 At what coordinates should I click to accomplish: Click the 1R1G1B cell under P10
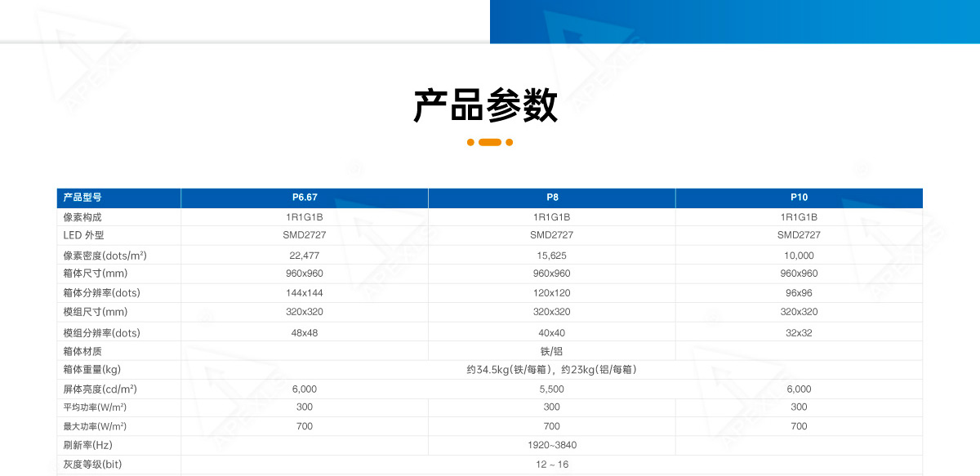(800, 217)
